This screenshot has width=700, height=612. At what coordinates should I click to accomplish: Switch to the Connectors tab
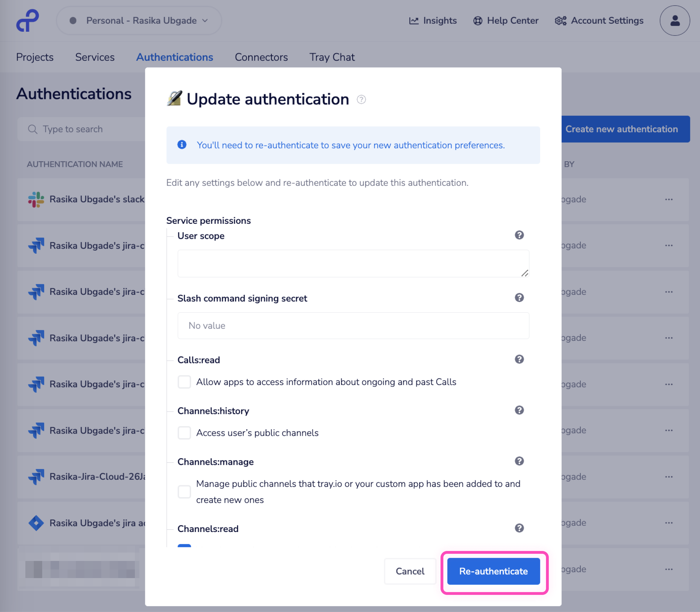coord(261,57)
